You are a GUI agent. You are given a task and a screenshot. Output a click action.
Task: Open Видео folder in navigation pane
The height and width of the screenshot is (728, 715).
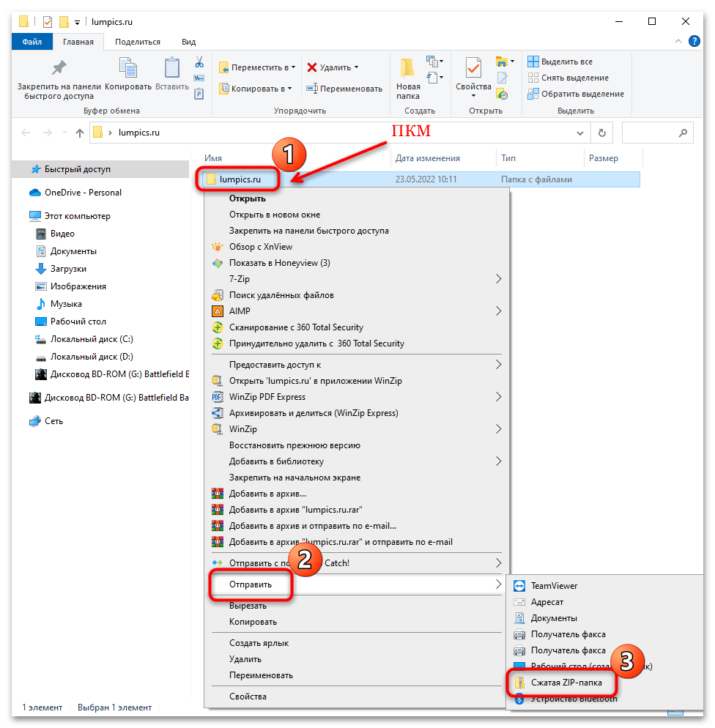62,234
